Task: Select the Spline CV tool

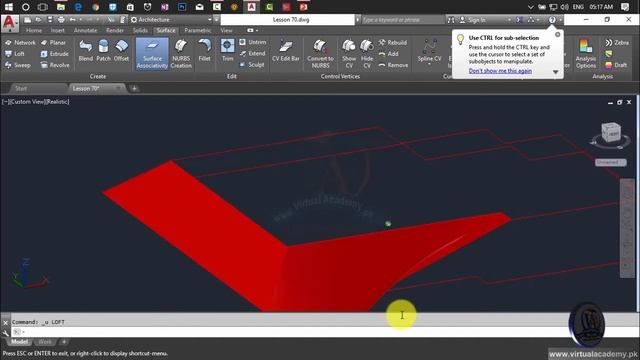Action: [429, 51]
